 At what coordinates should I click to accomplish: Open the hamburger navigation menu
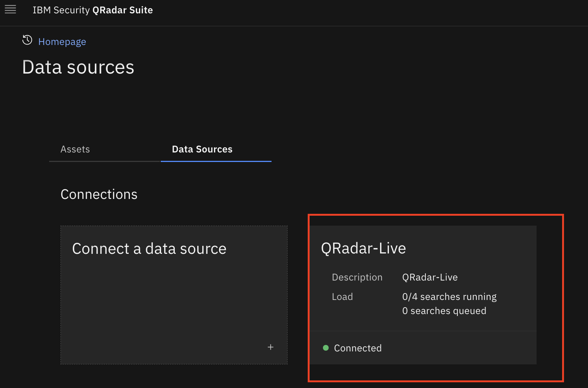pyautogui.click(x=10, y=9)
